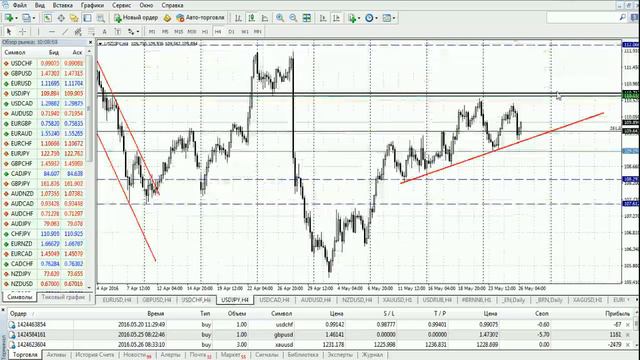
Task: Open the Тиковый график tab
Action: (x=63, y=297)
